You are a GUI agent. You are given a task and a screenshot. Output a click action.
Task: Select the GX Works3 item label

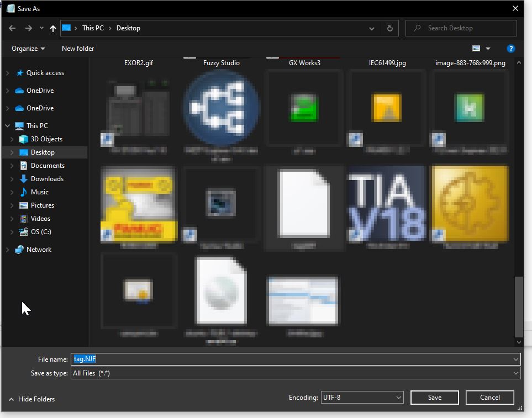304,63
